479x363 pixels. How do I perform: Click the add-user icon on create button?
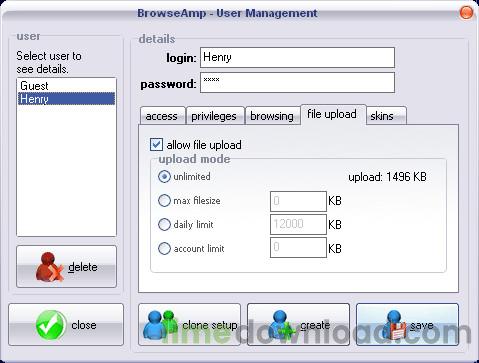coord(281,325)
